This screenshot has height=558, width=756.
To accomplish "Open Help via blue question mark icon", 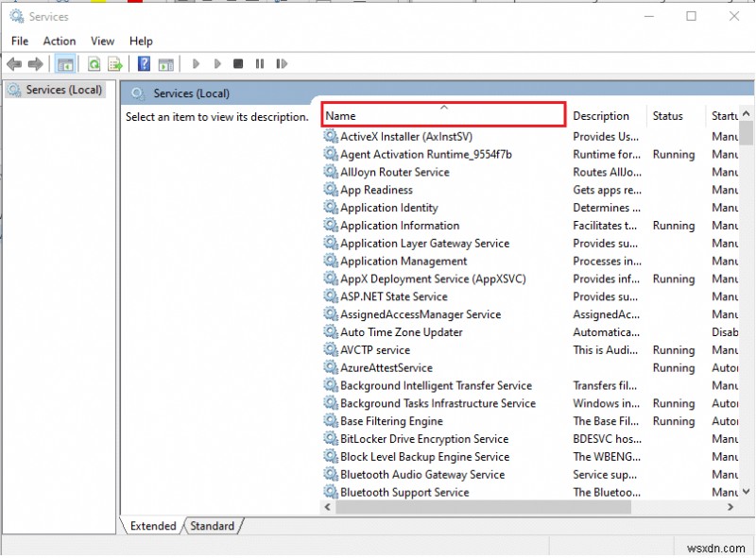I will 144,64.
